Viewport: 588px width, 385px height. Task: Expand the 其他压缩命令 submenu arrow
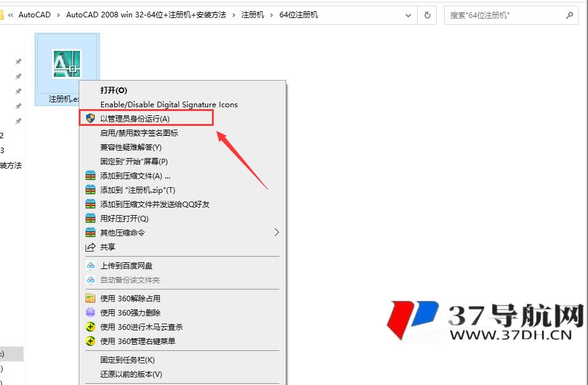[x=276, y=232]
